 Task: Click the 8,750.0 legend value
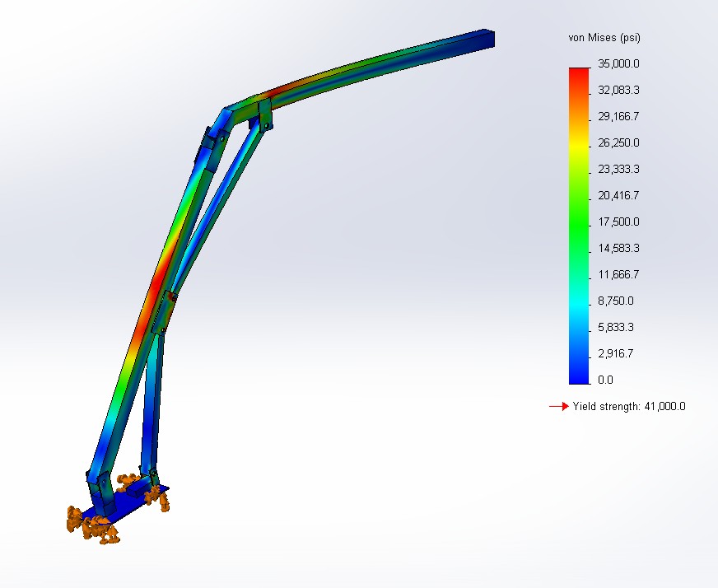[616, 301]
